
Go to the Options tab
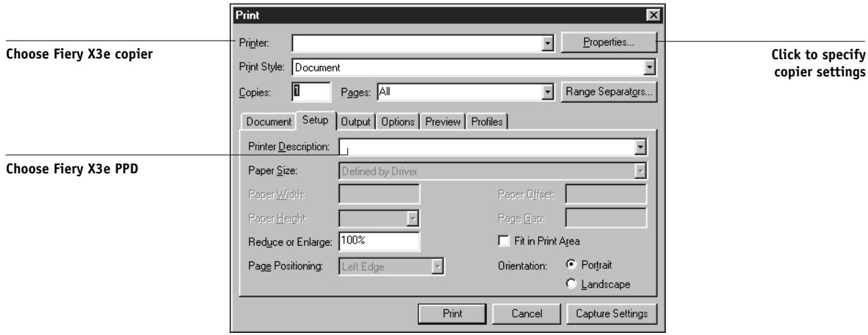click(x=399, y=122)
